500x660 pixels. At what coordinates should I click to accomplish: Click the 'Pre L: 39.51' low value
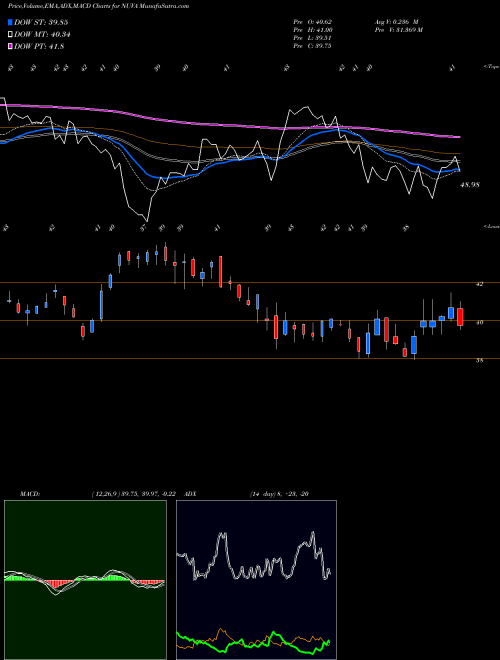tap(313, 37)
